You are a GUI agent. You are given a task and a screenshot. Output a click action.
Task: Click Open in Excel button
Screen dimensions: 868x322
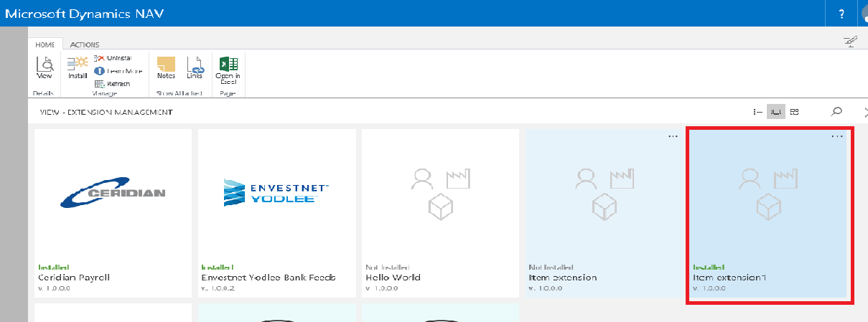point(228,70)
